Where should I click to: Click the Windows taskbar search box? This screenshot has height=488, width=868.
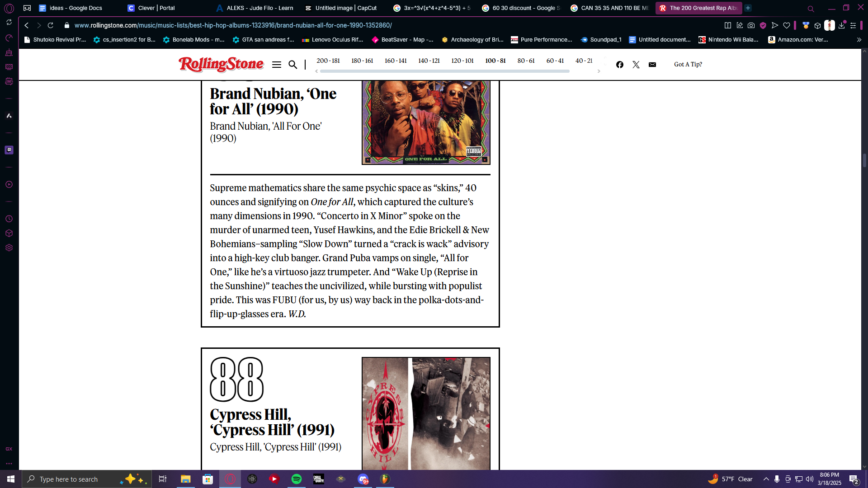pyautogui.click(x=86, y=479)
